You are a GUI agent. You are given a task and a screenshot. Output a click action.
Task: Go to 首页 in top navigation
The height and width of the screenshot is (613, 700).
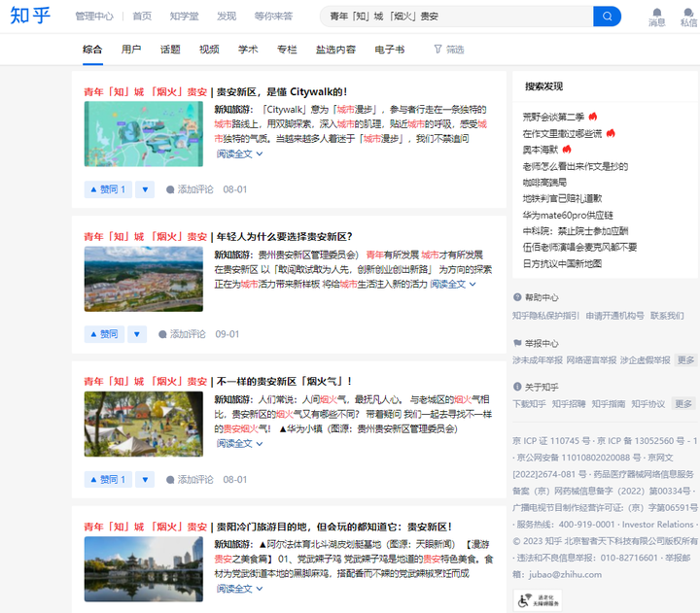[142, 17]
